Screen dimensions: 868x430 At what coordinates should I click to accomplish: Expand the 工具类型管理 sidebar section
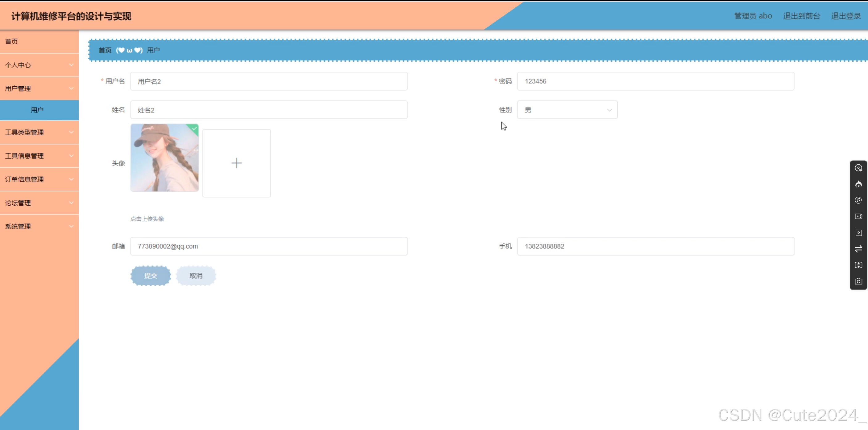click(39, 132)
